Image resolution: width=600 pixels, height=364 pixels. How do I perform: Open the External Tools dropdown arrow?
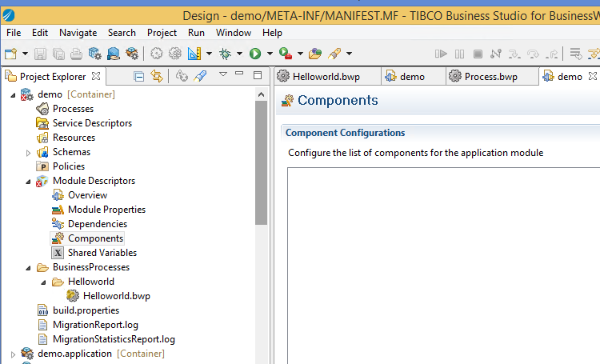tap(300, 54)
